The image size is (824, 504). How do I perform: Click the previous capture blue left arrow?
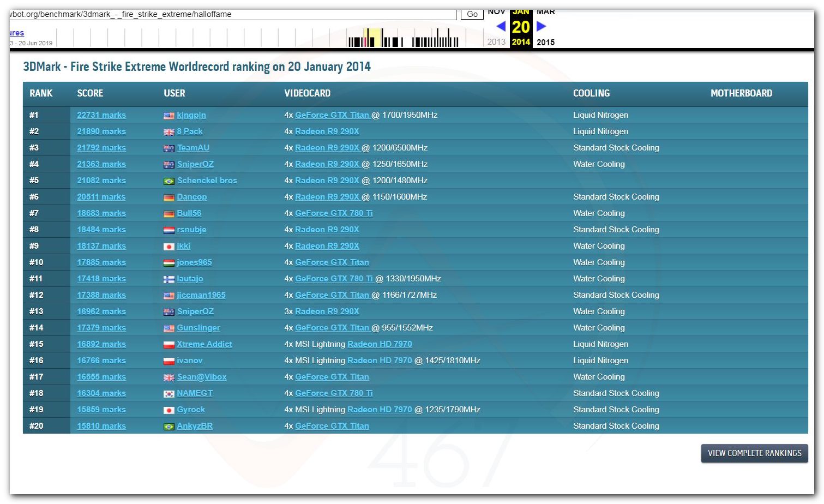point(501,26)
